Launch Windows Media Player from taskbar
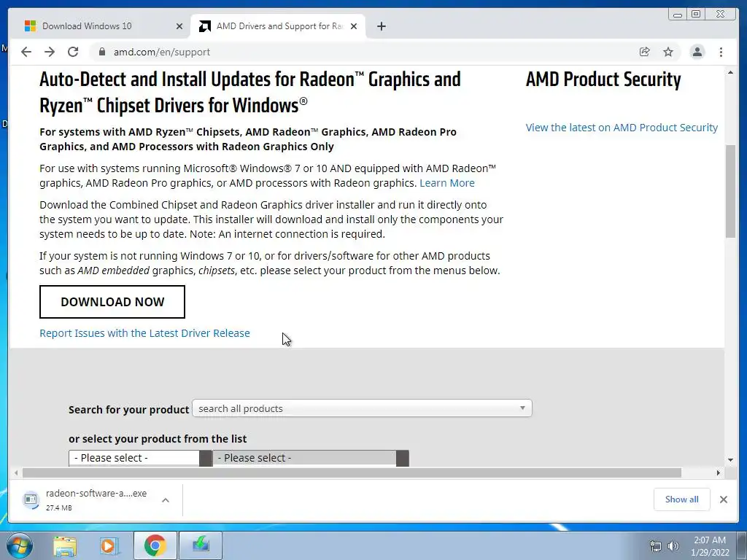747x560 pixels. [x=109, y=545]
